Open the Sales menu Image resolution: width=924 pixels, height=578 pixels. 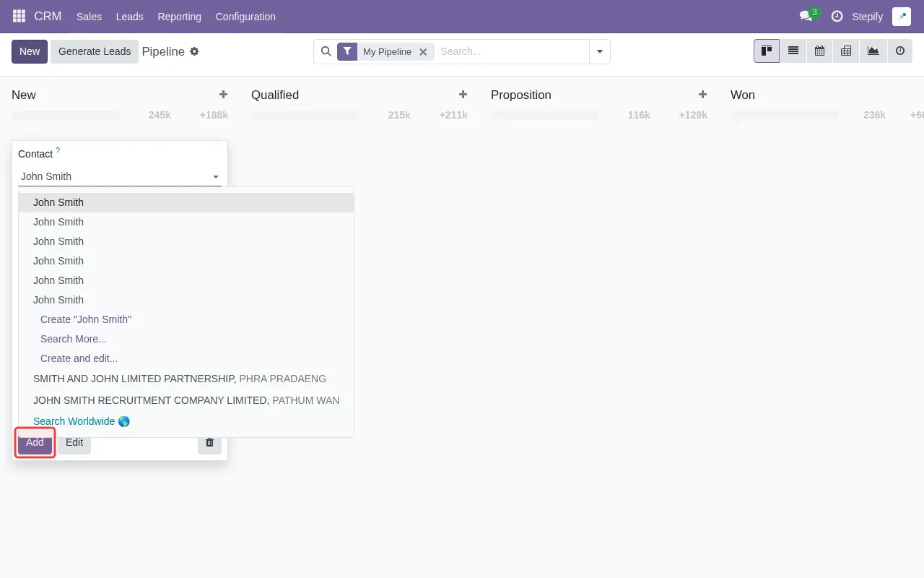coord(89,16)
